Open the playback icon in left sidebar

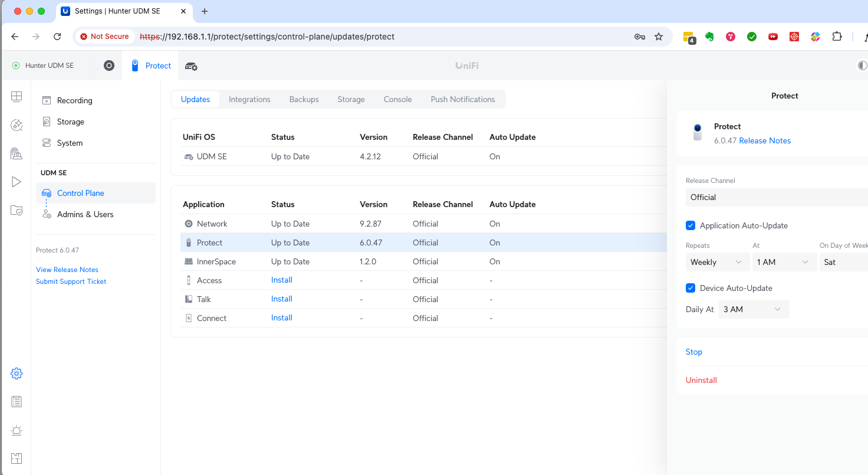tap(17, 182)
